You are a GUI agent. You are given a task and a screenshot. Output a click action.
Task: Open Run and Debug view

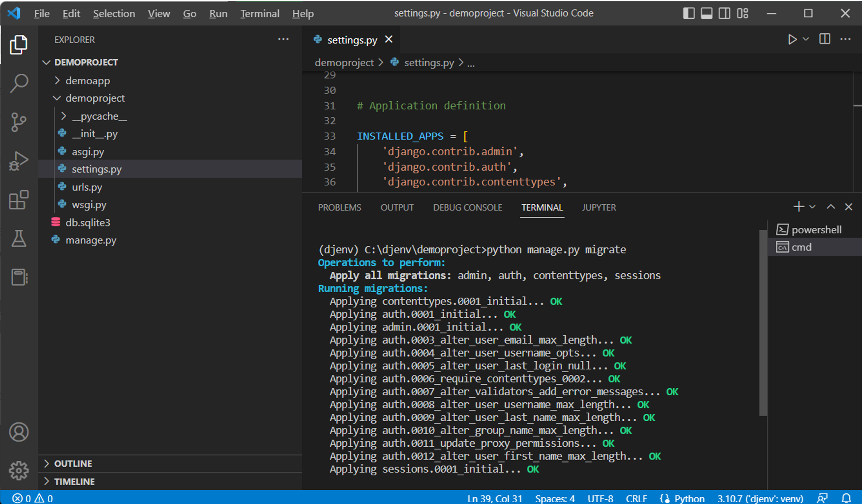click(19, 161)
